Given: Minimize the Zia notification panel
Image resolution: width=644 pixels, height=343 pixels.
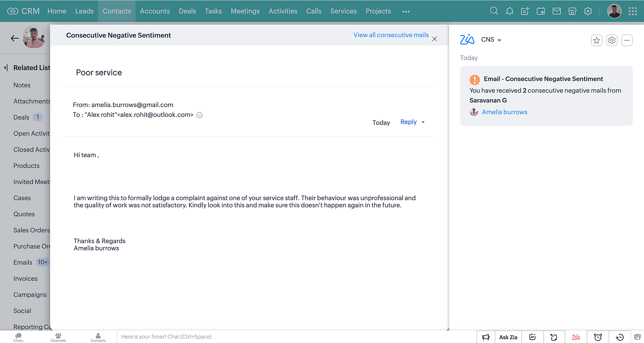Looking at the screenshot, I should [x=627, y=40].
